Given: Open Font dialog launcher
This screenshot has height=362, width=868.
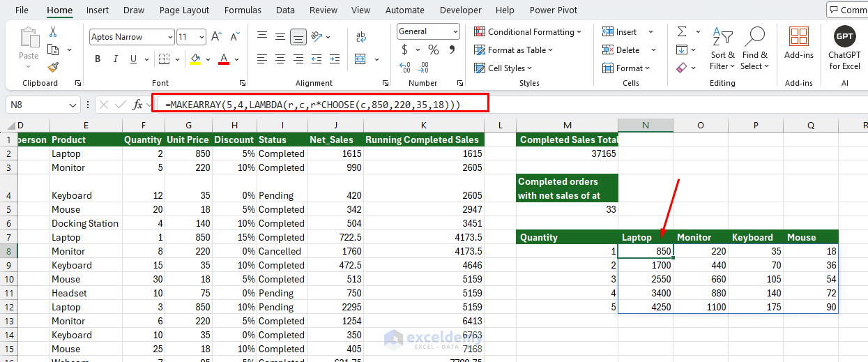Looking at the screenshot, I should click(x=242, y=83).
